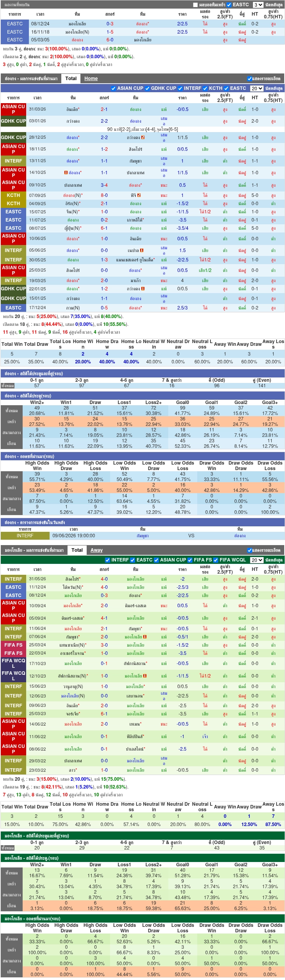Click กัมพูชา in the 09/06/2026 fixture
Screen dimensions: 285x980
coord(142,536)
